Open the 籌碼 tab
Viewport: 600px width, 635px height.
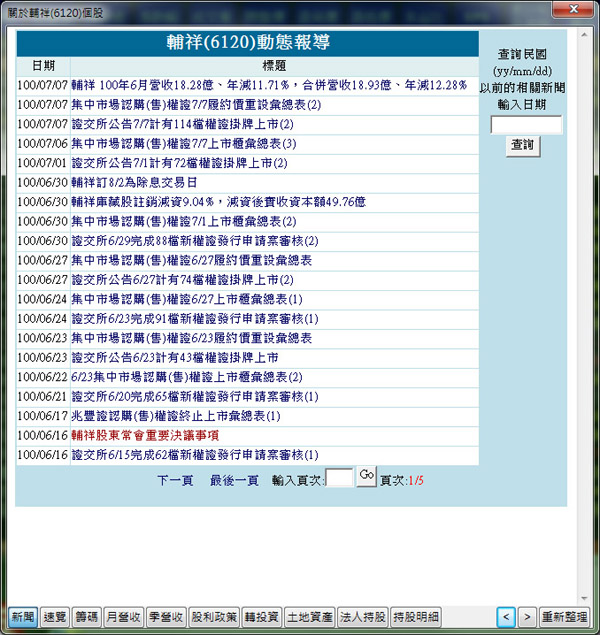[86, 617]
